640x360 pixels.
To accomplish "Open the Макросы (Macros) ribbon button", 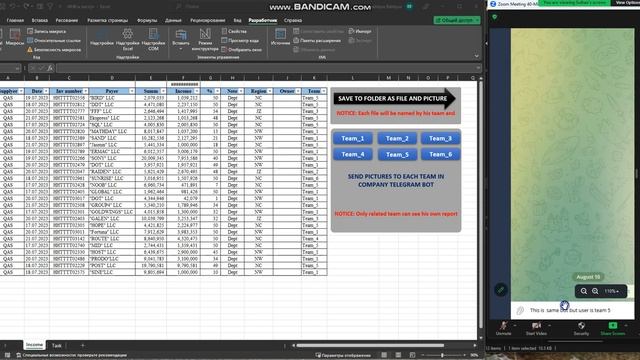I will click(15, 38).
